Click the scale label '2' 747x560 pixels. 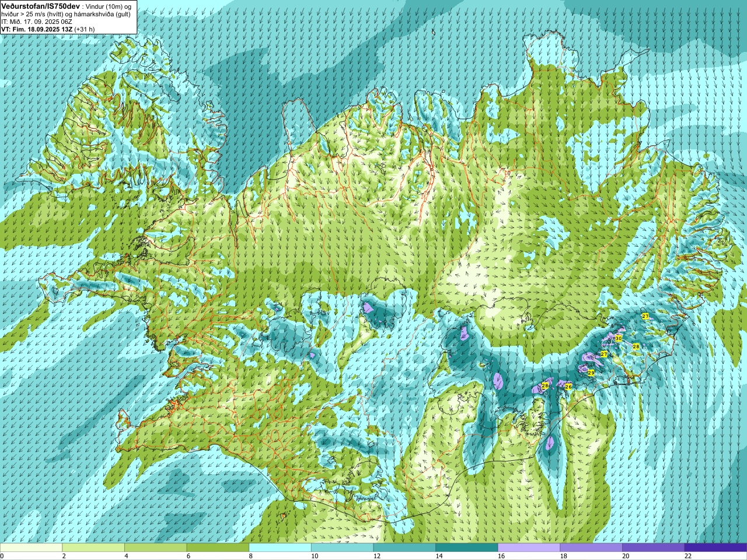64,556
